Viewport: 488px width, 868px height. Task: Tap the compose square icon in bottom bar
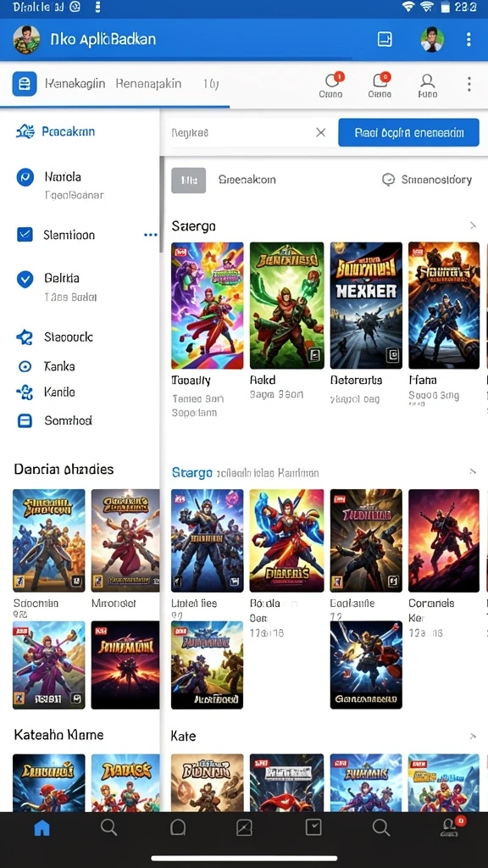244,827
